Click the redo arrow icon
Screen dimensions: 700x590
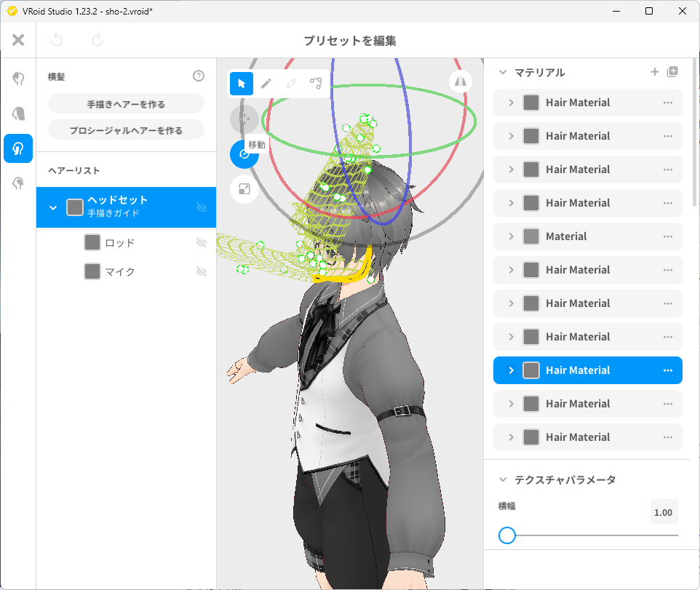click(98, 40)
